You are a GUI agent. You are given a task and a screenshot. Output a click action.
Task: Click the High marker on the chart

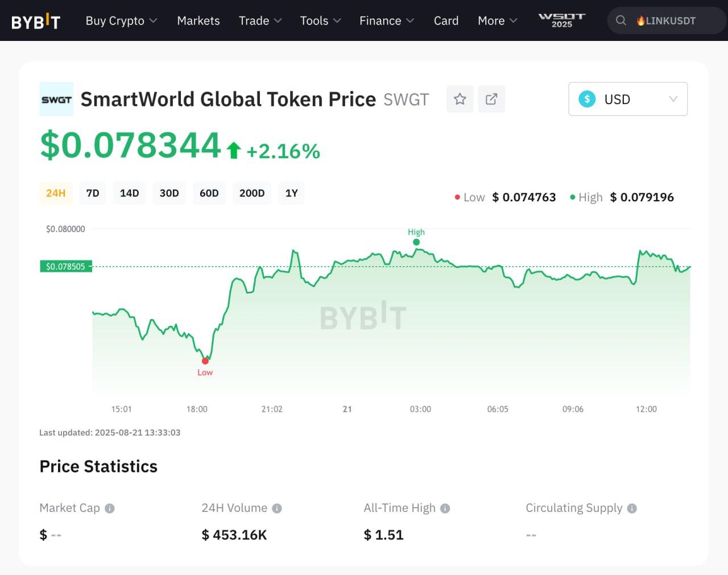[x=416, y=242]
